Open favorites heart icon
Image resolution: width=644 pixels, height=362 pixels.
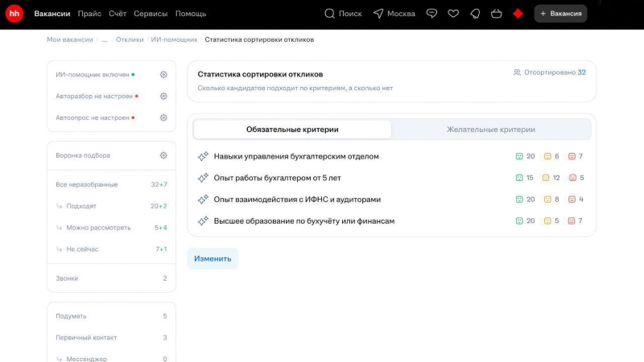[453, 14]
